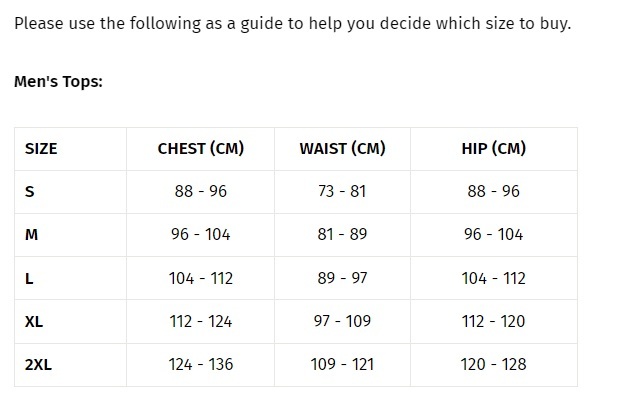Select the L size row label

tap(30, 279)
